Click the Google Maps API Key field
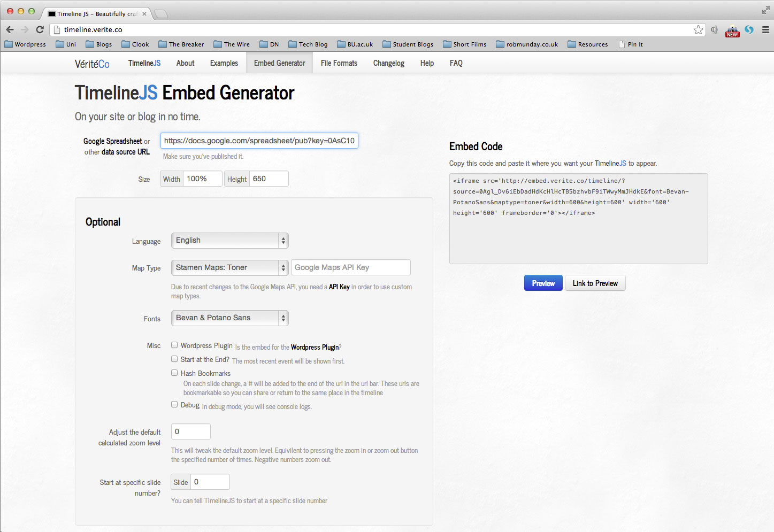The image size is (774, 532). pos(351,267)
